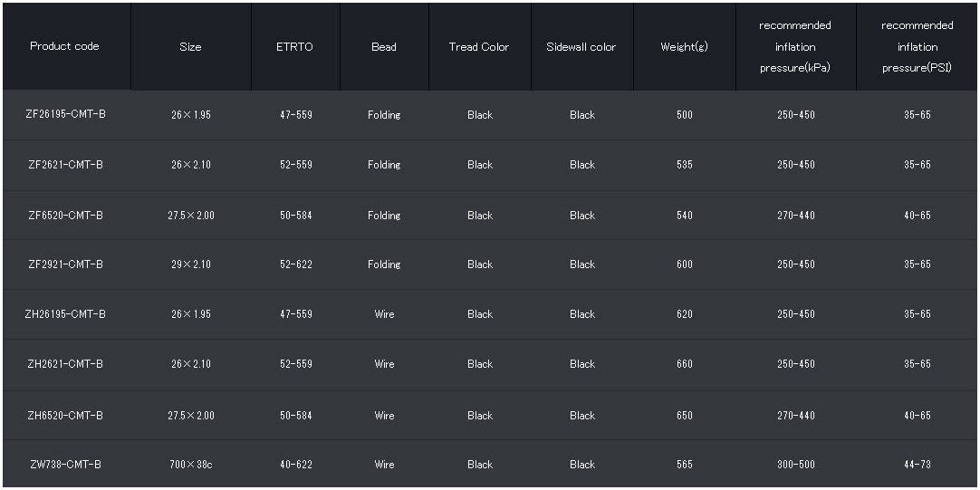Select product code ZW738-CMT-B
This screenshot has height=490, width=980.
pyautogui.click(x=65, y=465)
